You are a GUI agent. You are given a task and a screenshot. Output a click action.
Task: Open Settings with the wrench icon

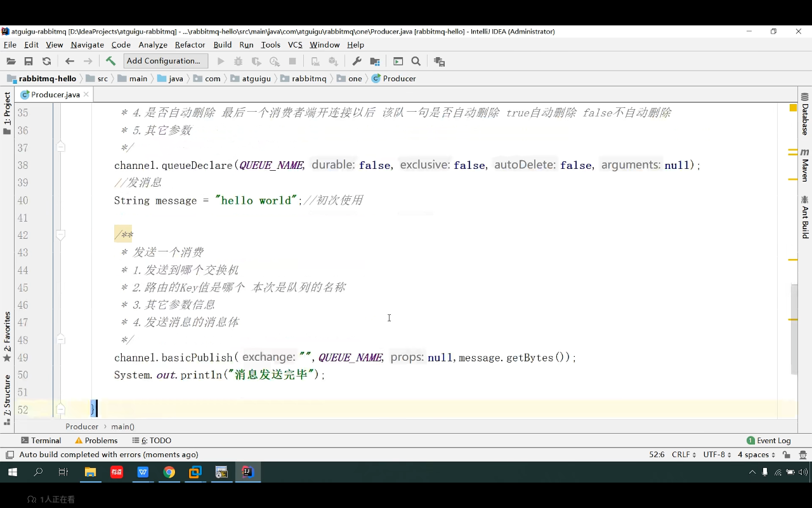pyautogui.click(x=357, y=61)
